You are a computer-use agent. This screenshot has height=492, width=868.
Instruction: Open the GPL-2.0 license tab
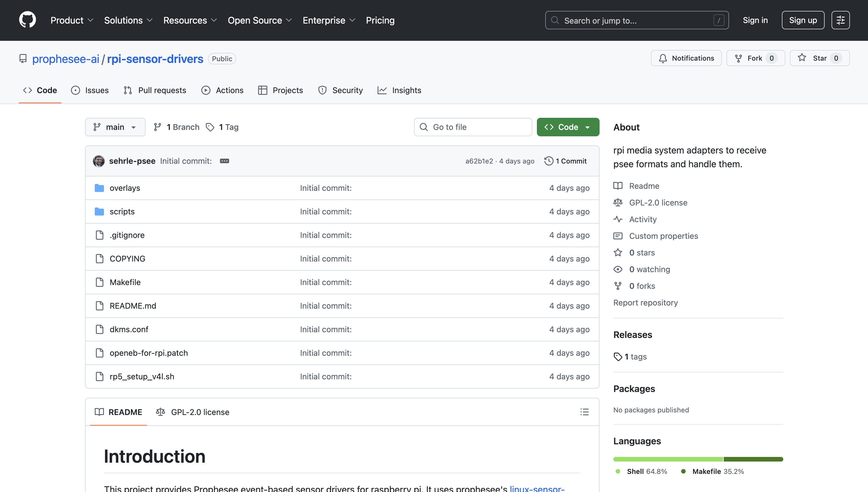pyautogui.click(x=193, y=412)
